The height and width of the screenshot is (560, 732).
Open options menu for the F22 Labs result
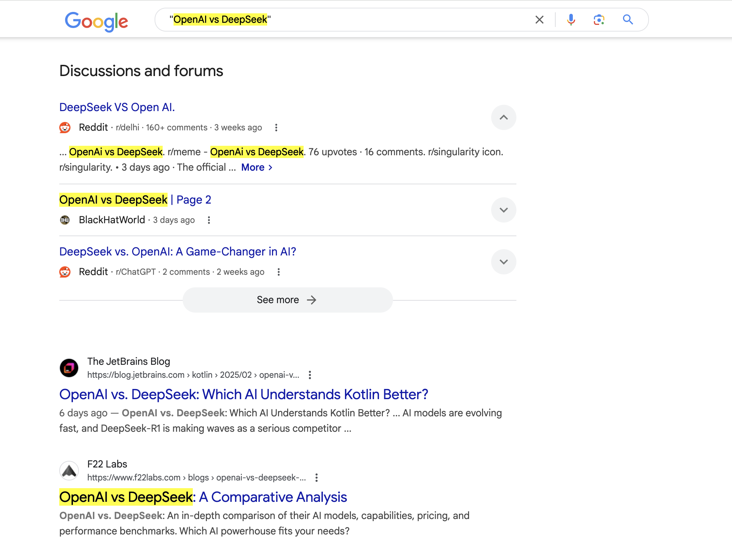pos(317,478)
